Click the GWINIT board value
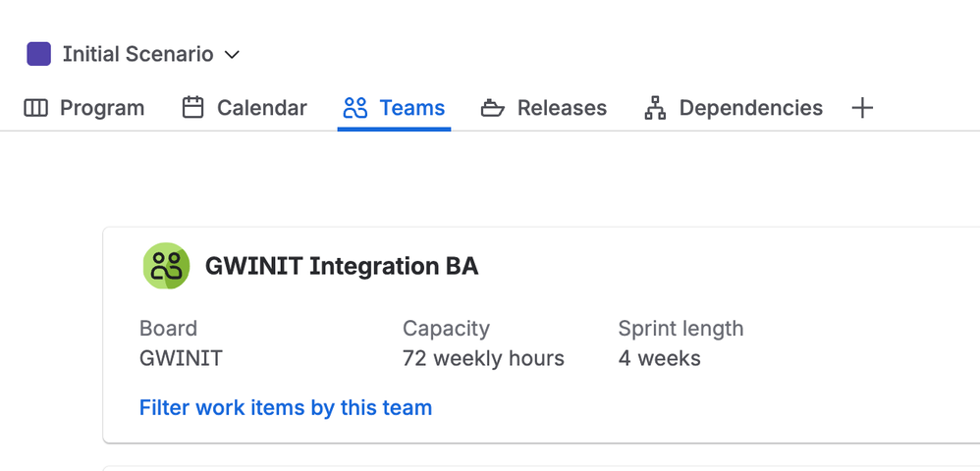Viewport: 980px width, 471px height. click(x=181, y=358)
